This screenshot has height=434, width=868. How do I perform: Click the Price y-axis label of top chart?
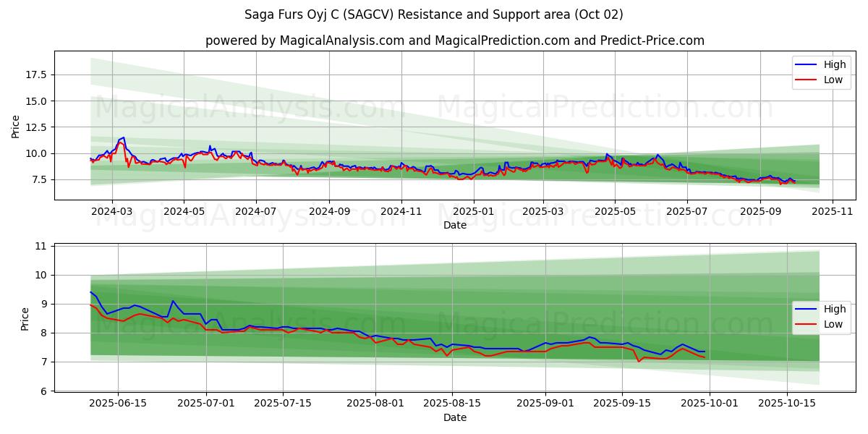coord(16,127)
